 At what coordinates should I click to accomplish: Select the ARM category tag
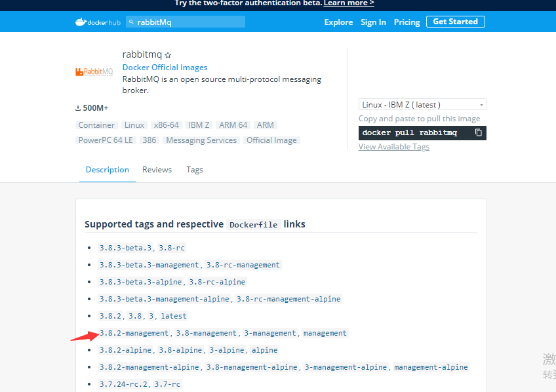tap(266, 125)
